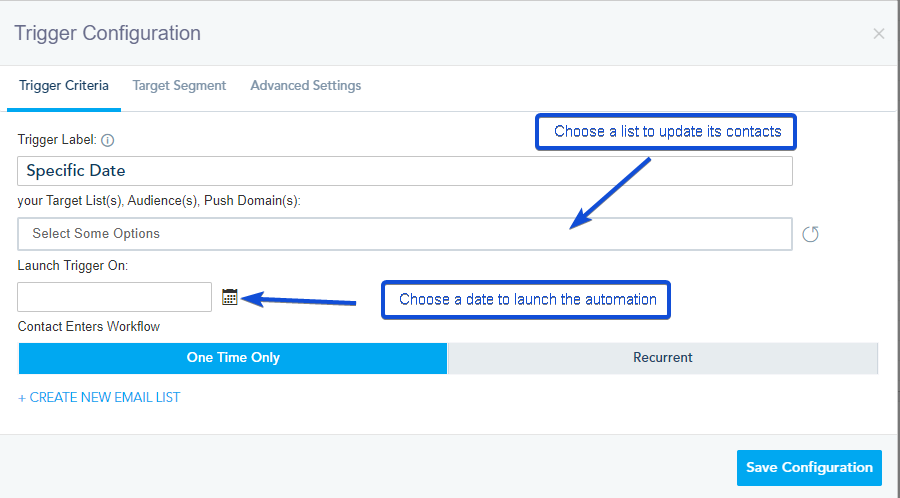Open the calendar date picker icon
This screenshot has width=900, height=498.
[230, 297]
